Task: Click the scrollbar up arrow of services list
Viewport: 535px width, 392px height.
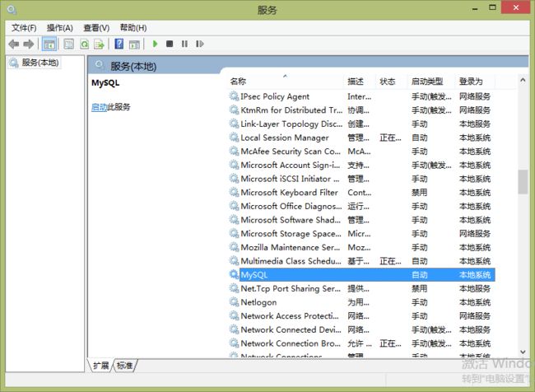Action: point(523,80)
